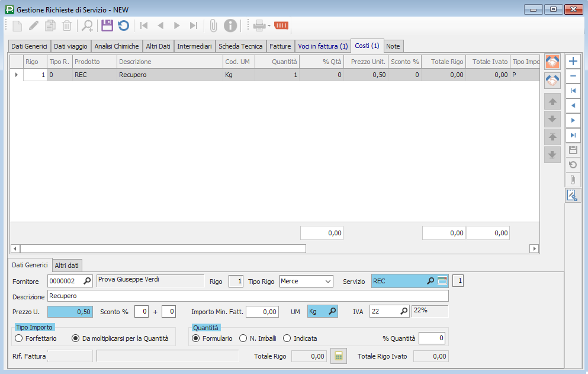The image size is (588, 374).
Task: Click the Fornitore search magnifier icon
Action: tap(88, 281)
